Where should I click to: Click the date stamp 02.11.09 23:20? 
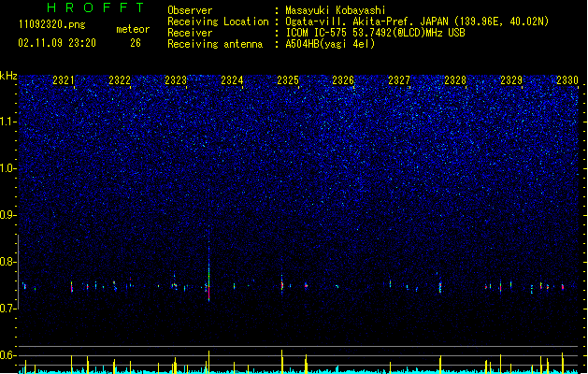pos(57,43)
